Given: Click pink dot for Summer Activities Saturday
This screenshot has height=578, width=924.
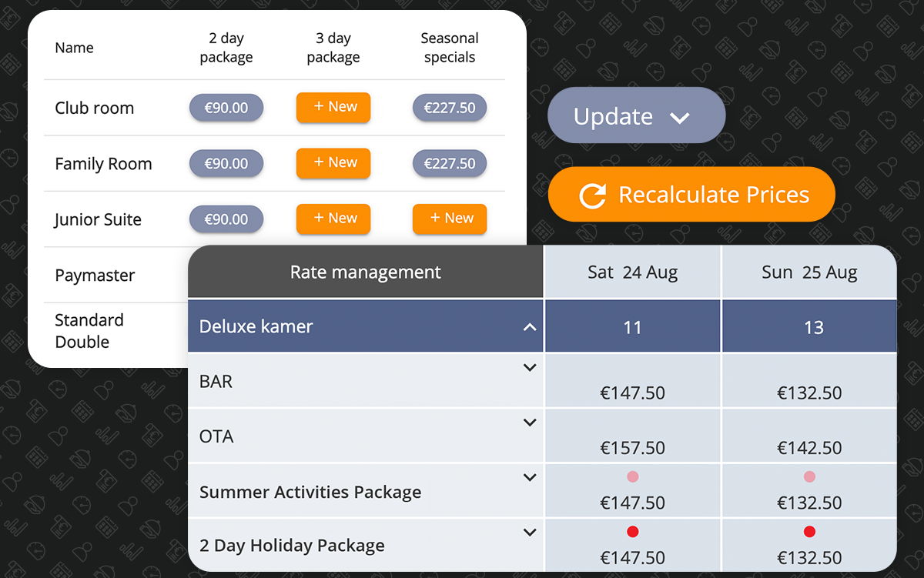Looking at the screenshot, I should [633, 477].
